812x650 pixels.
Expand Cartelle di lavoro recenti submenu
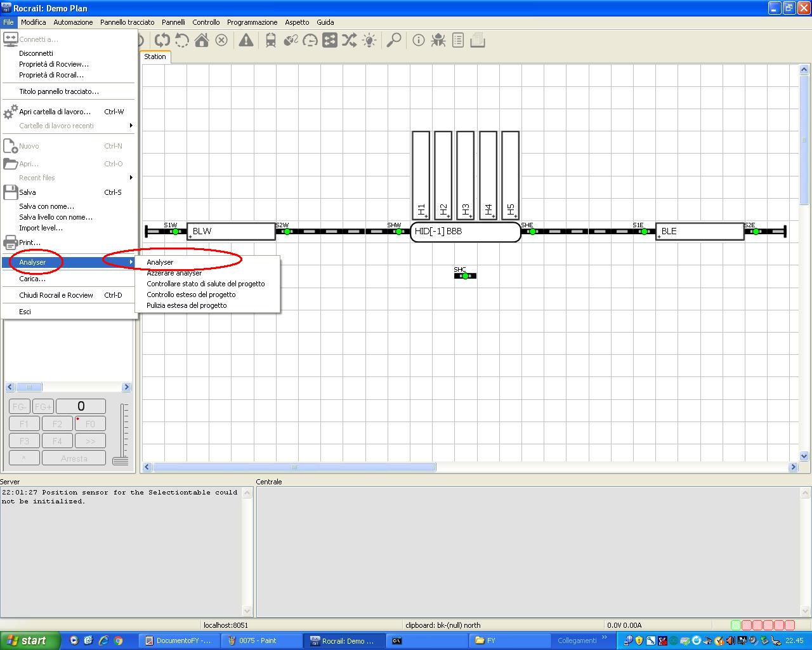pyautogui.click(x=69, y=126)
